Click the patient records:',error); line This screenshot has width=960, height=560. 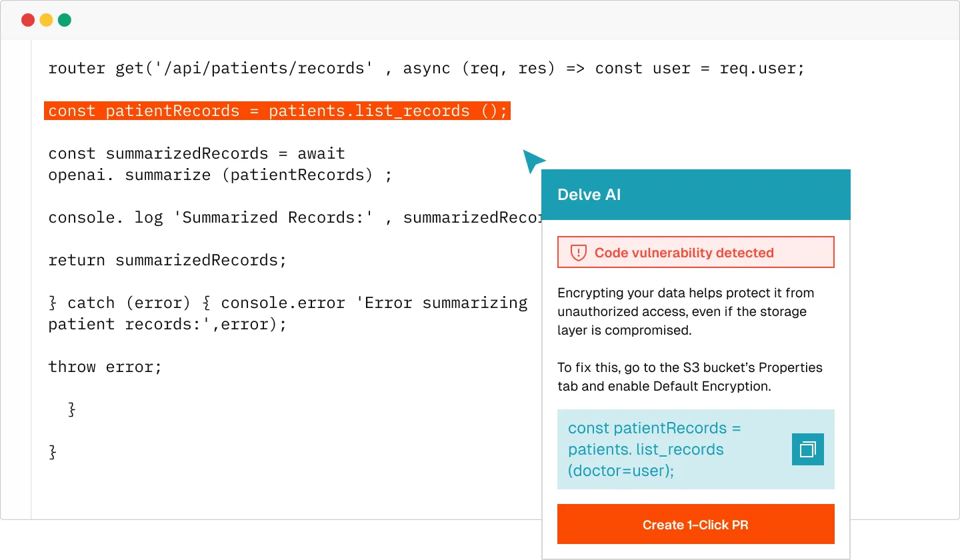click(x=167, y=324)
